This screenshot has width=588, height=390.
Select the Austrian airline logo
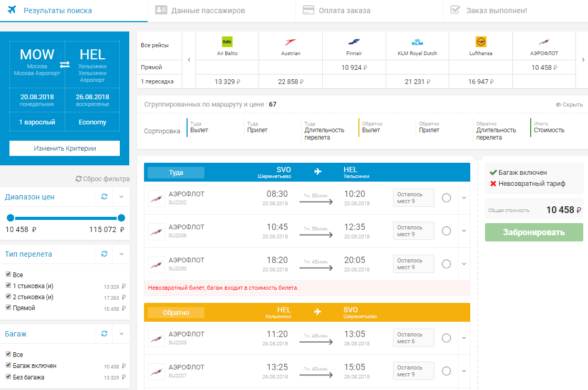pos(291,41)
